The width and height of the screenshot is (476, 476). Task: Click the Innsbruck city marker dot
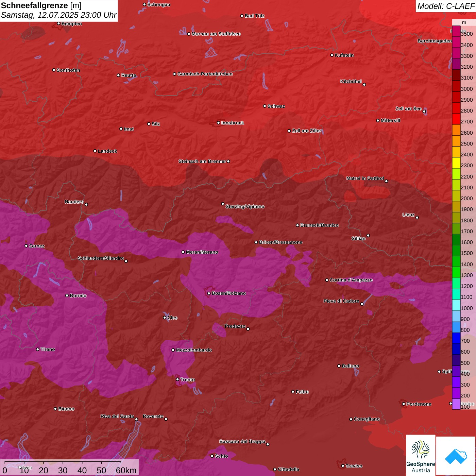(x=219, y=123)
